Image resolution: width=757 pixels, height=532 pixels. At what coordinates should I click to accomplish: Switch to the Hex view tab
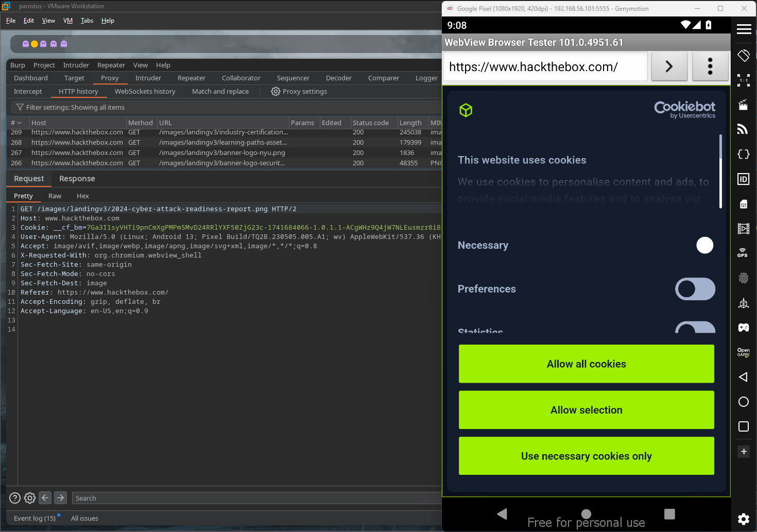click(x=83, y=196)
